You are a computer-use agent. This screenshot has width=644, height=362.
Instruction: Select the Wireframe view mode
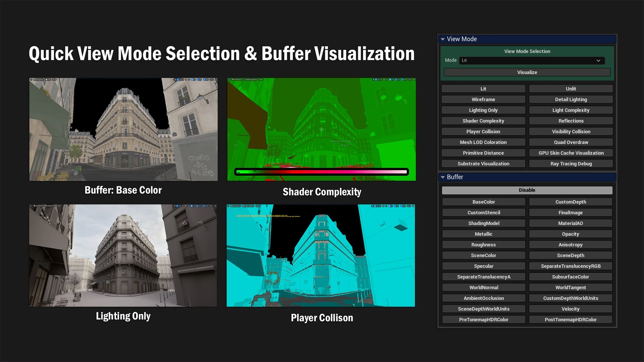click(483, 100)
